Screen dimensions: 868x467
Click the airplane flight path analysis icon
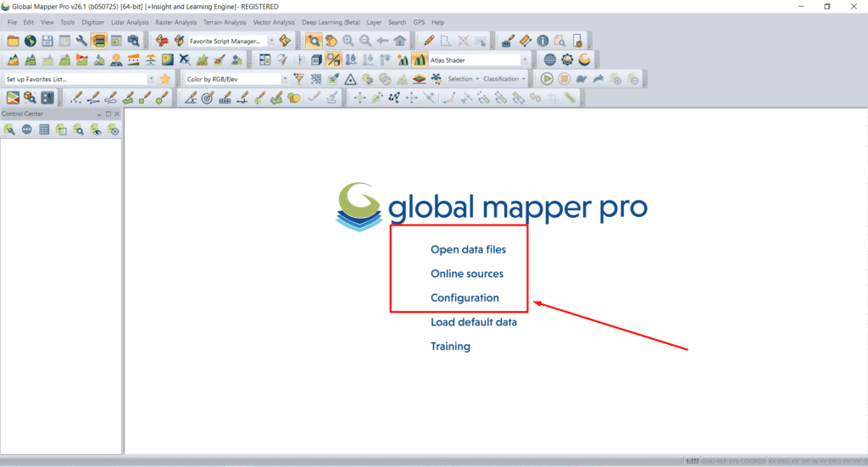185,60
